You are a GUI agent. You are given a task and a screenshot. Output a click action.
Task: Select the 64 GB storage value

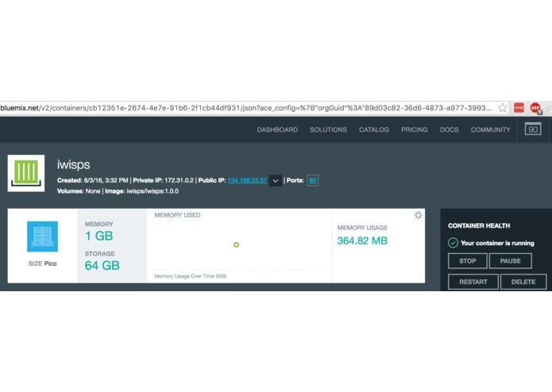[102, 266]
